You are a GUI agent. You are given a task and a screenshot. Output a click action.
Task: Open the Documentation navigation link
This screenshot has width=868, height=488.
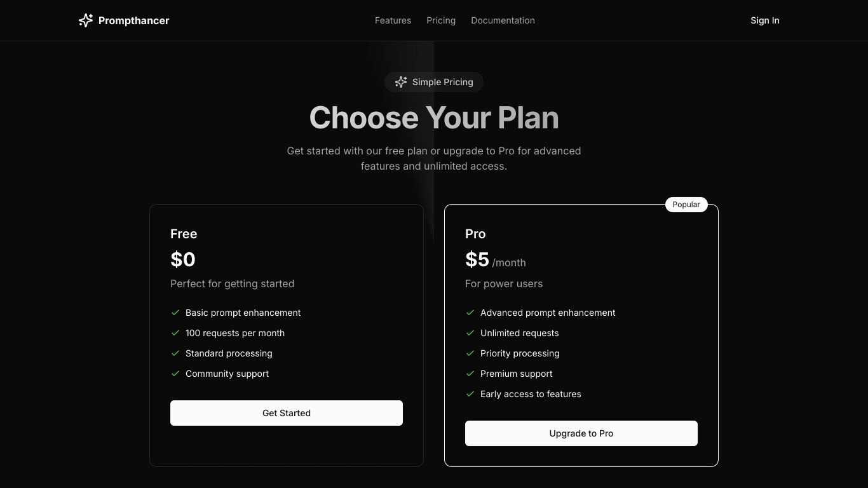tap(503, 20)
